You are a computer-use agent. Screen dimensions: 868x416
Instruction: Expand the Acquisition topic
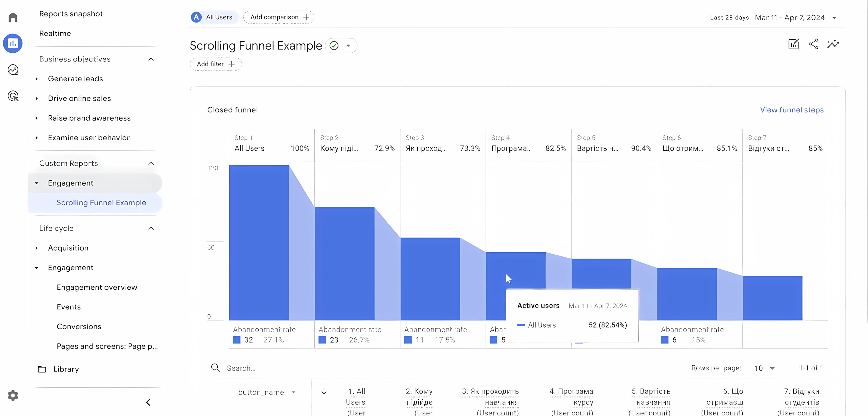(36, 248)
